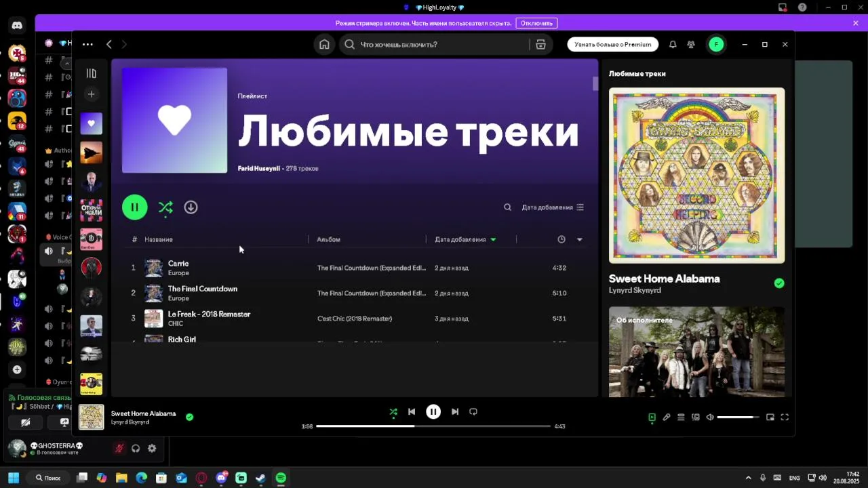The height and width of the screenshot is (488, 868).
Task: Open the 'Дата добавления' sort and view dropdown
Action: pos(552,207)
